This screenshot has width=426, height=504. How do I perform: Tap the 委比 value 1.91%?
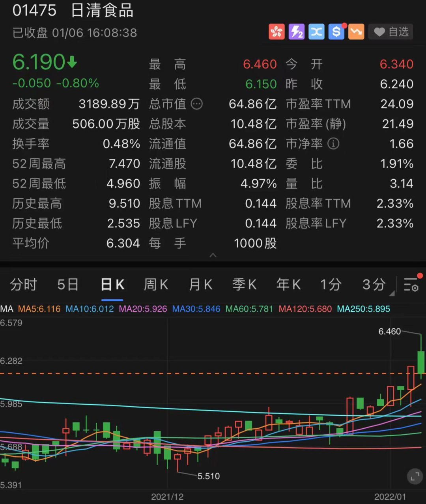[x=397, y=164]
